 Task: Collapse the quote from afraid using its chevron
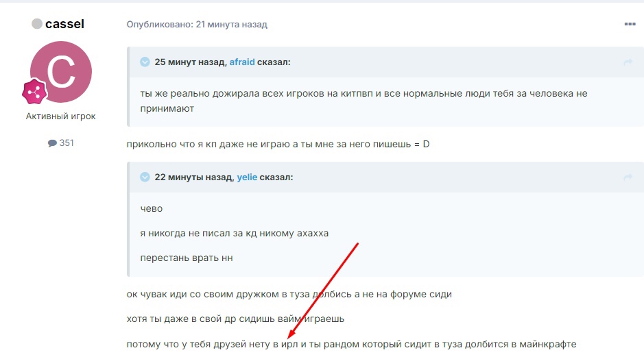(x=145, y=62)
